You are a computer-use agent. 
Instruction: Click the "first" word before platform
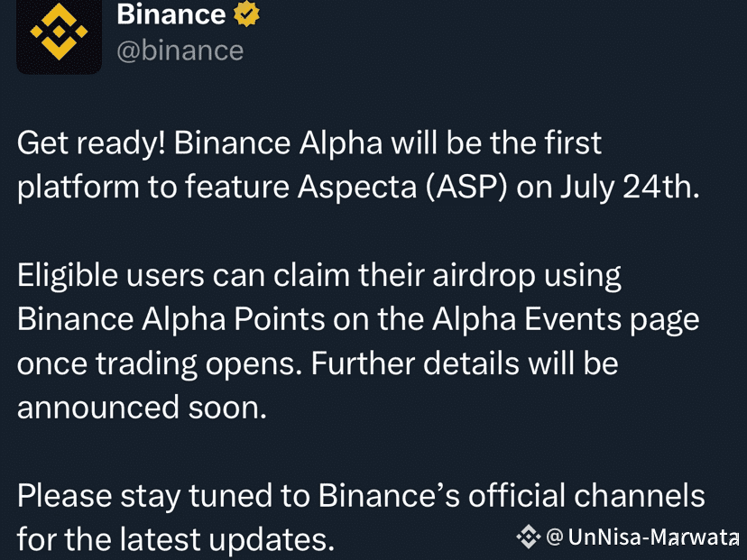[570, 143]
